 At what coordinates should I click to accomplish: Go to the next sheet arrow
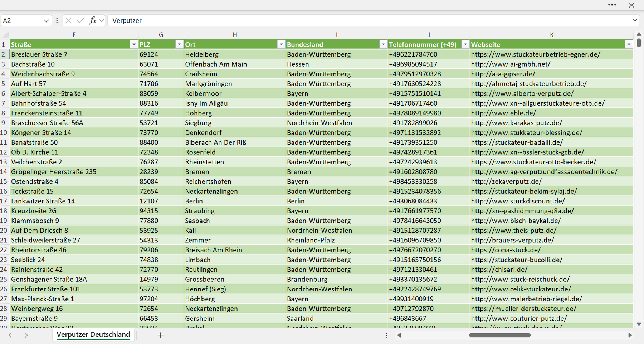(x=26, y=335)
